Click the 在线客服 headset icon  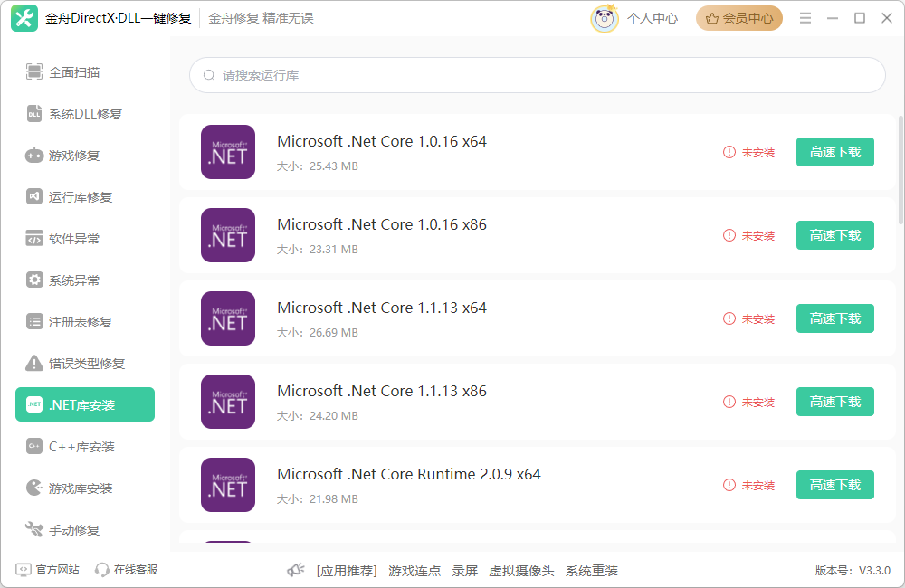coord(101,570)
